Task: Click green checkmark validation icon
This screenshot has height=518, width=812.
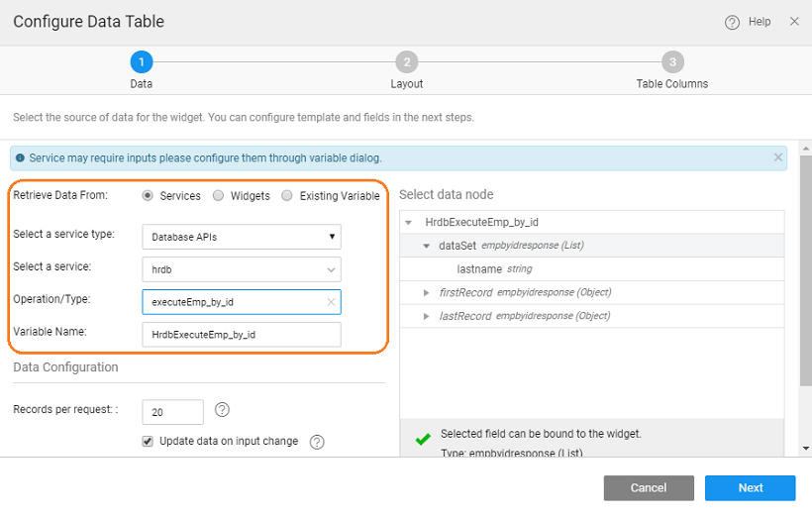Action: pyautogui.click(x=423, y=439)
